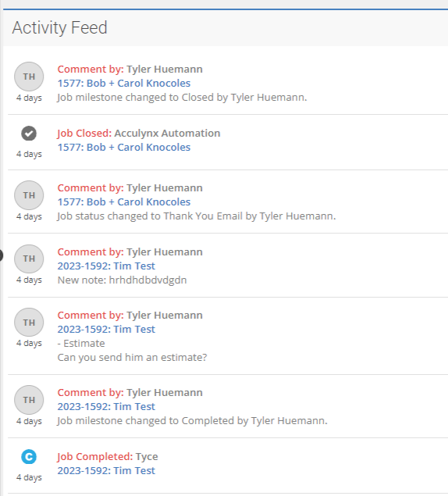The height and width of the screenshot is (496, 448).
Task: Click the dark circle at the feed's left edge
Action: [1, 255]
